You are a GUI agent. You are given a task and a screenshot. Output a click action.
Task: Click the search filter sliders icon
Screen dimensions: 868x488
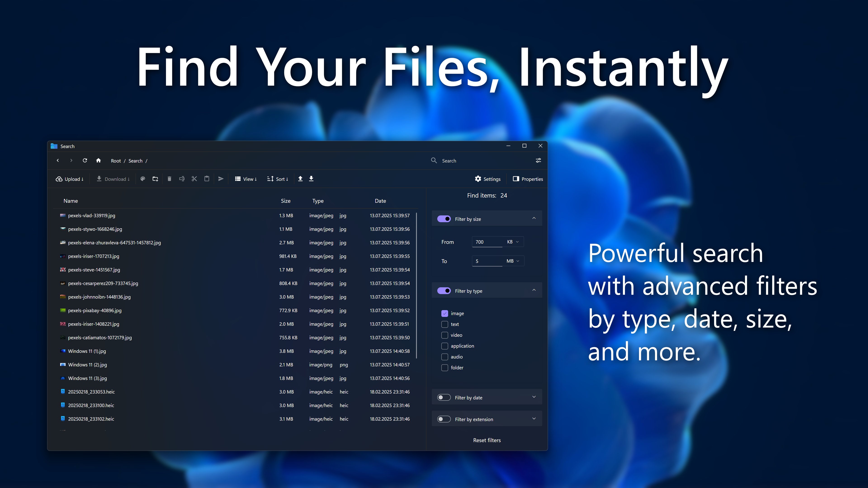pos(538,161)
